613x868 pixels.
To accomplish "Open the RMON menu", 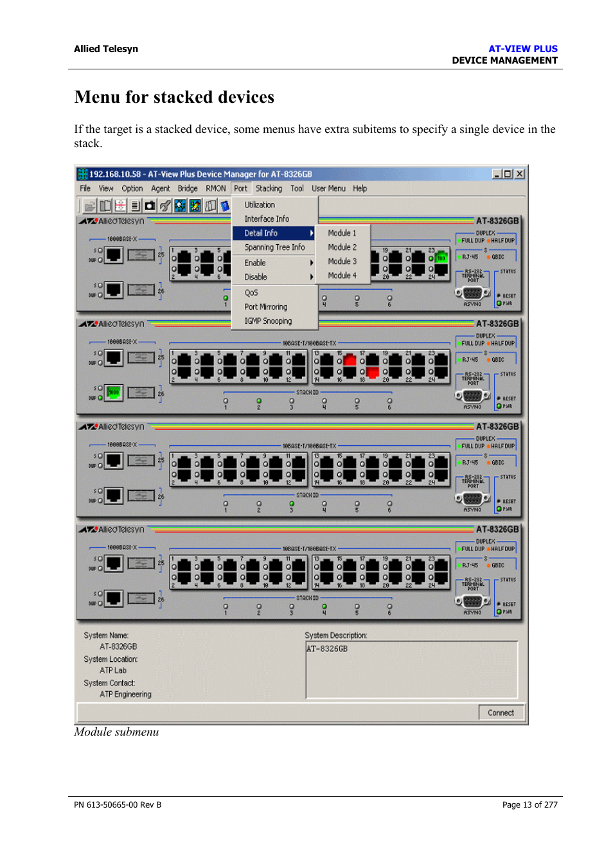I will (x=216, y=188).
